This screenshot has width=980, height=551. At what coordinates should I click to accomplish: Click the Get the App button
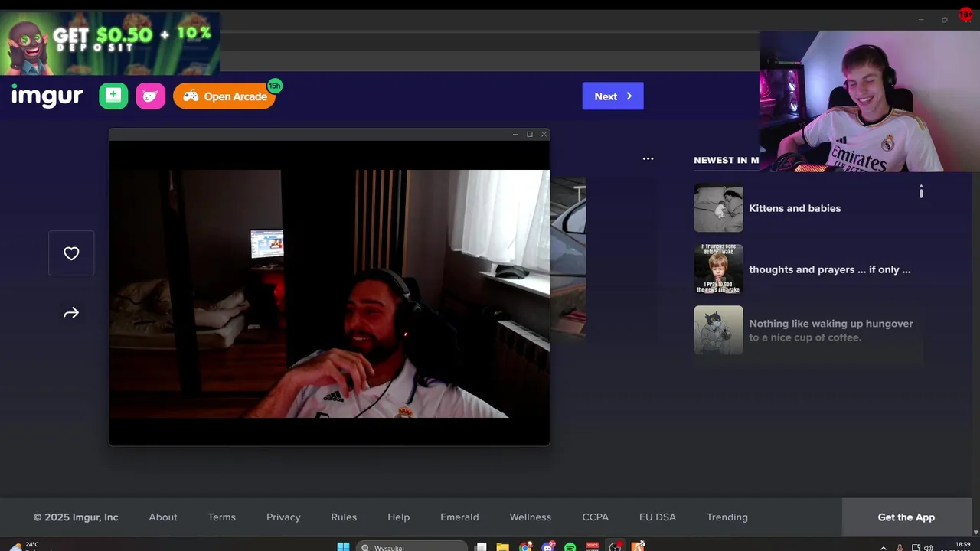tap(906, 517)
